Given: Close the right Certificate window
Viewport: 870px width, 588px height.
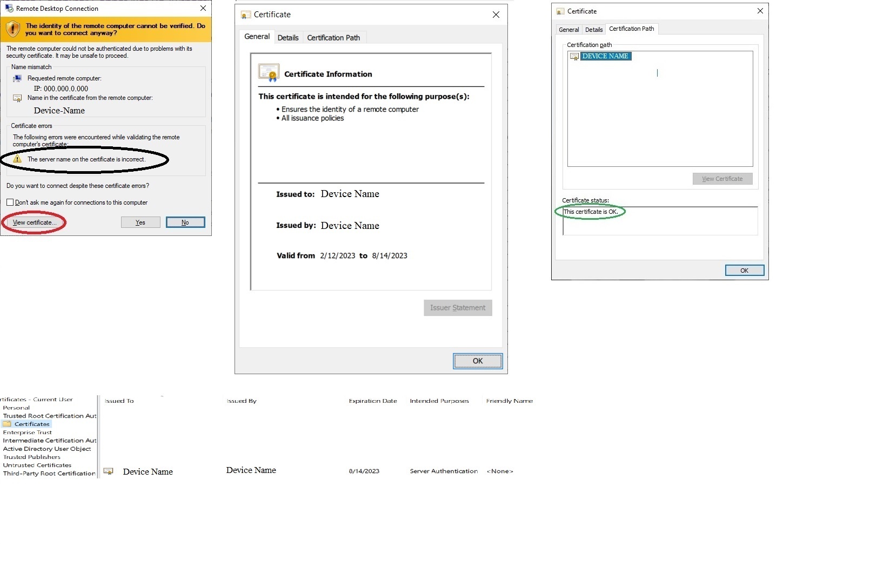Looking at the screenshot, I should pos(760,11).
